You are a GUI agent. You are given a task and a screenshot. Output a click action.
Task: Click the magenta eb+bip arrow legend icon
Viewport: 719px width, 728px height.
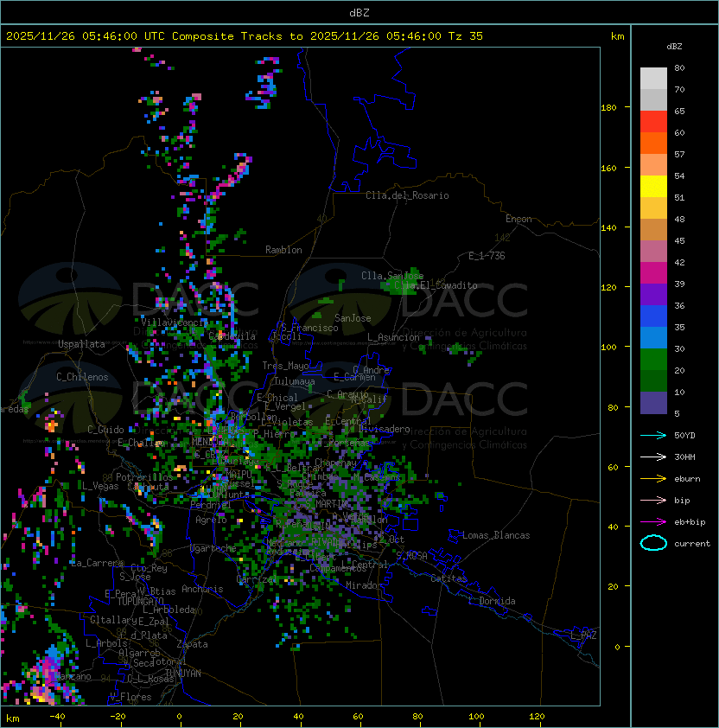tap(653, 522)
